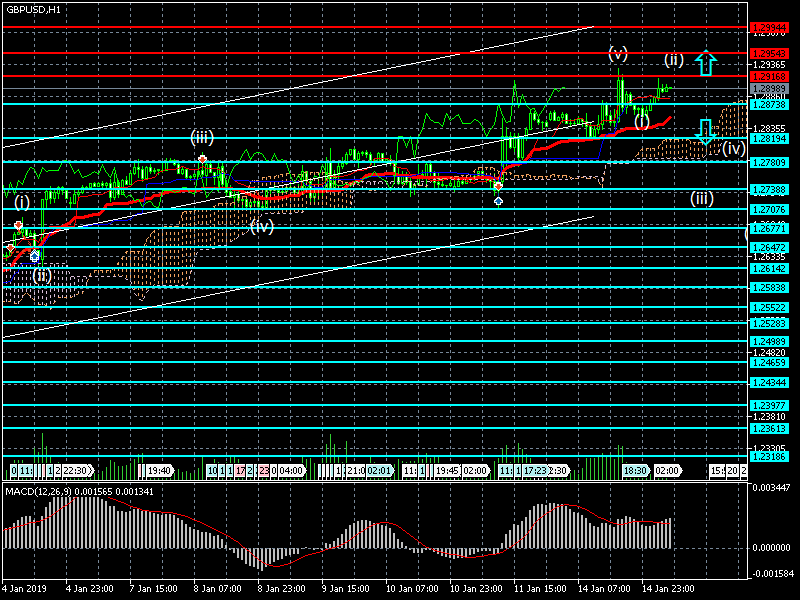The image size is (800, 600).
Task: Click the cyan up arrow near 1.29543
Action: coord(706,62)
